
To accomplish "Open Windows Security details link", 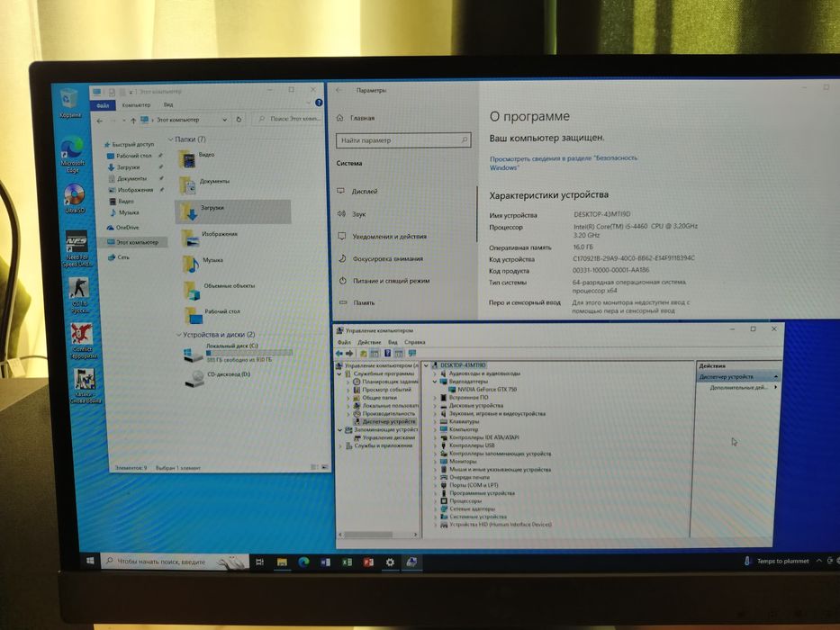I will pos(563,163).
